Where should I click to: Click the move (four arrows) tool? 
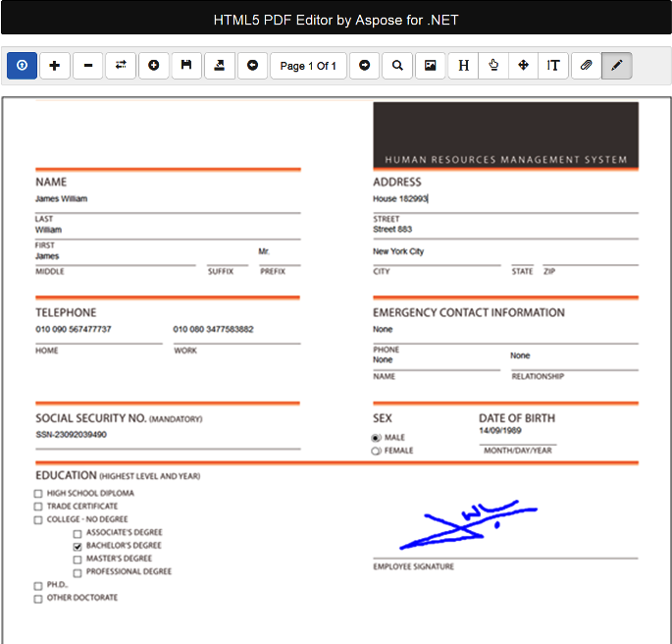click(523, 66)
